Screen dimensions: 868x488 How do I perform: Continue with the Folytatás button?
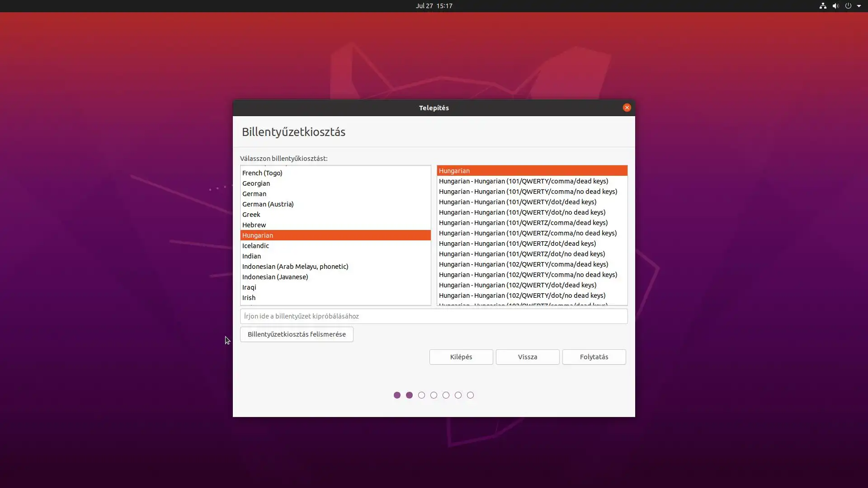594,357
